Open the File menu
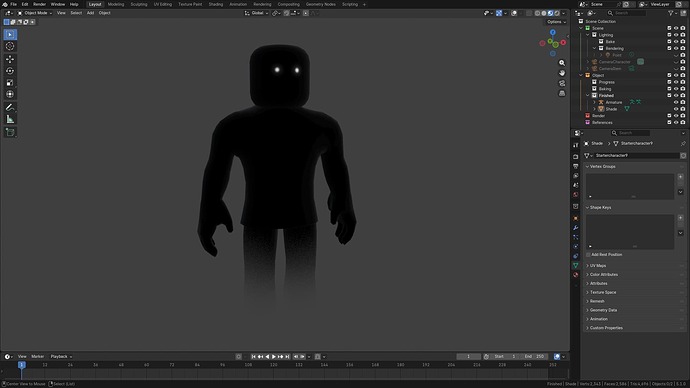690x388 pixels. click(x=14, y=4)
